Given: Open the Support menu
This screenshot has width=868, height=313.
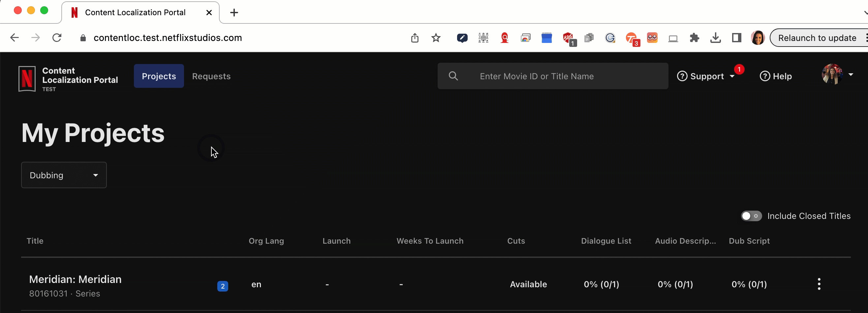Looking at the screenshot, I should coord(706,76).
